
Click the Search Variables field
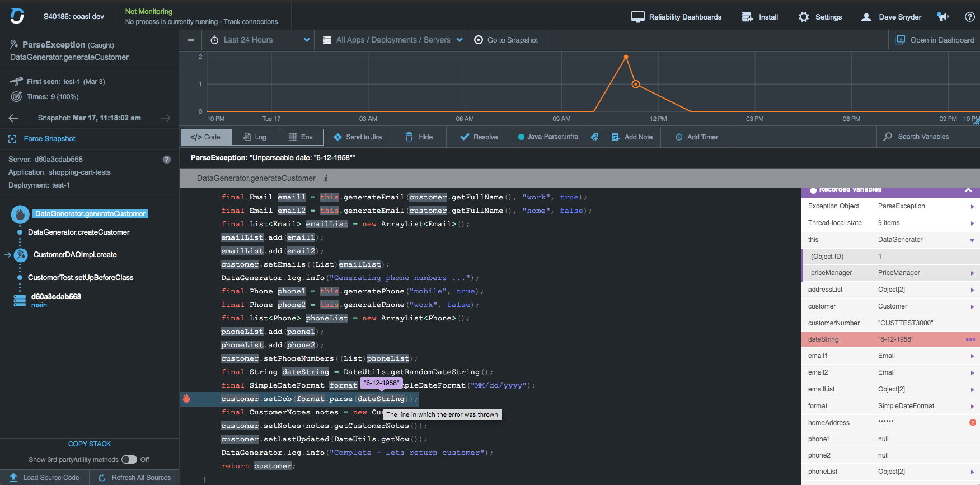[923, 137]
